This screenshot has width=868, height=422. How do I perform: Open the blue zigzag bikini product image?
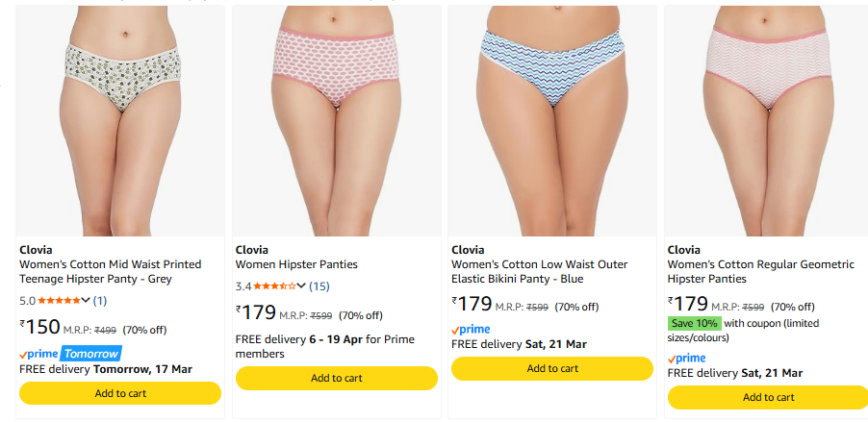(x=551, y=120)
